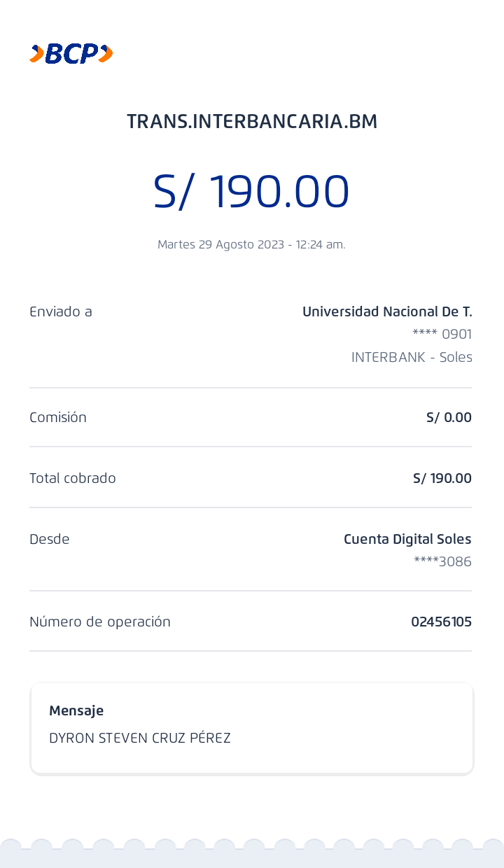Select operation number 02456105
The image size is (504, 868).
[441, 622]
